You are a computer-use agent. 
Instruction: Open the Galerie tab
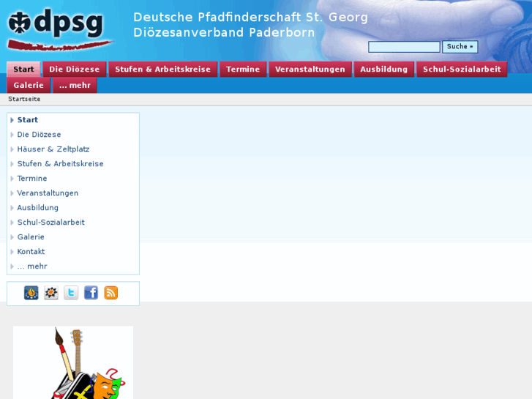pos(29,85)
